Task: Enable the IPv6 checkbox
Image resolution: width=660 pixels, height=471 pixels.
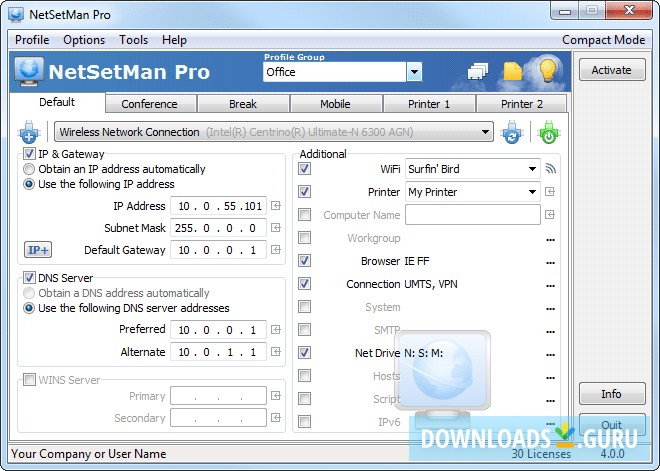Action: (304, 421)
